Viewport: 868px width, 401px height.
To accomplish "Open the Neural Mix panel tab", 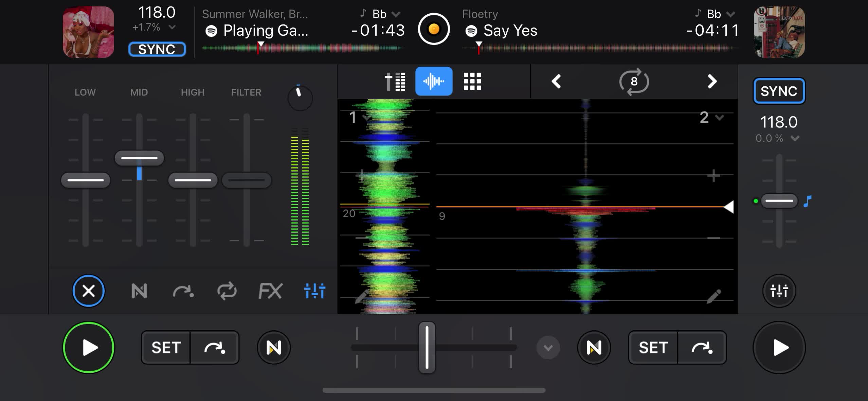I will tap(139, 291).
